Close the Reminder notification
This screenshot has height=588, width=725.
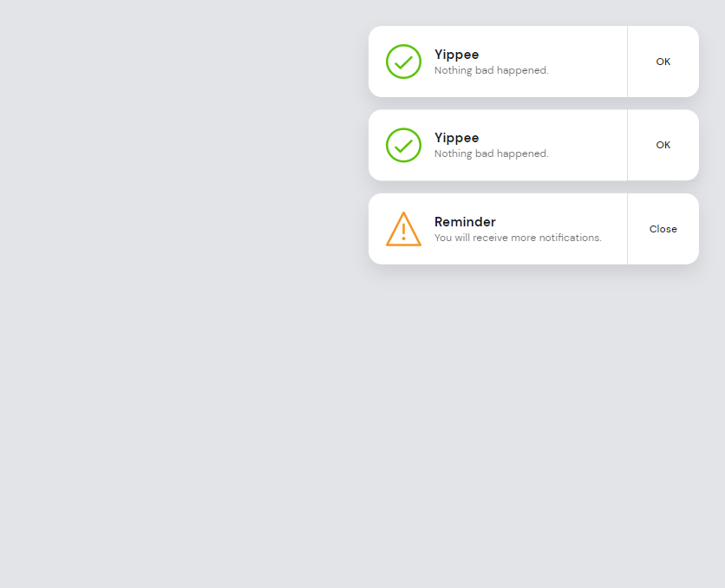coord(663,229)
